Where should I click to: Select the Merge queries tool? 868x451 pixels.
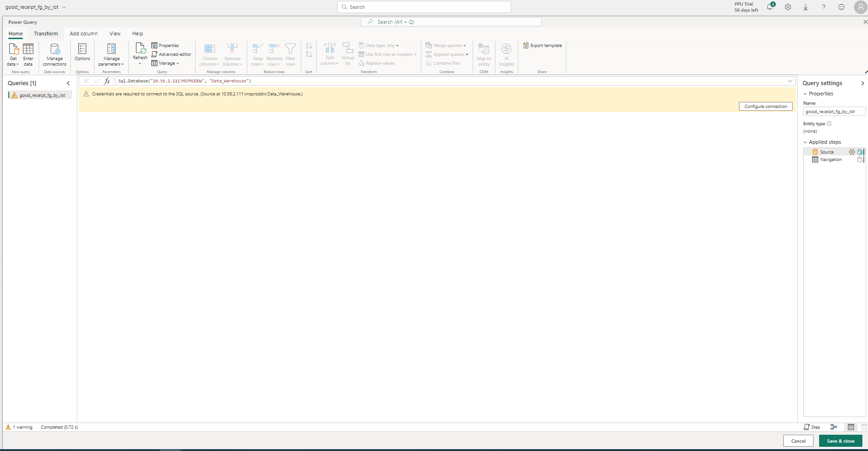point(446,45)
